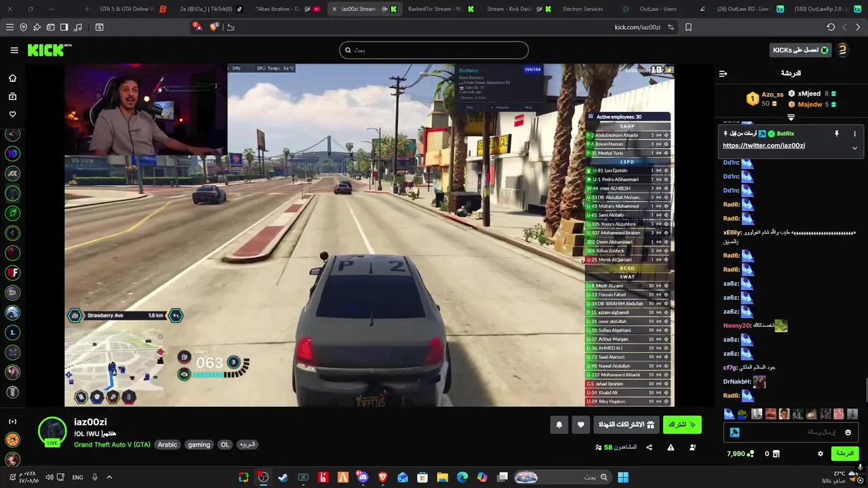Open the Windows Start button
Image resolution: width=868 pixels, height=488 pixels.
point(623,477)
